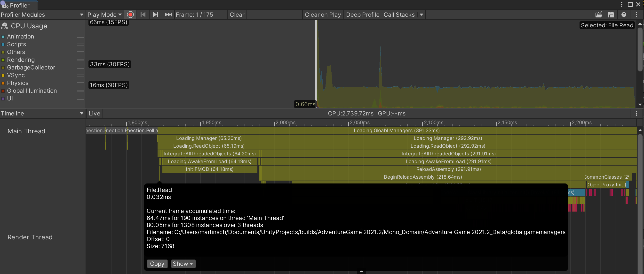Image resolution: width=644 pixels, height=274 pixels.
Task: Toggle the Deep Profile option
Action: pyautogui.click(x=363, y=15)
